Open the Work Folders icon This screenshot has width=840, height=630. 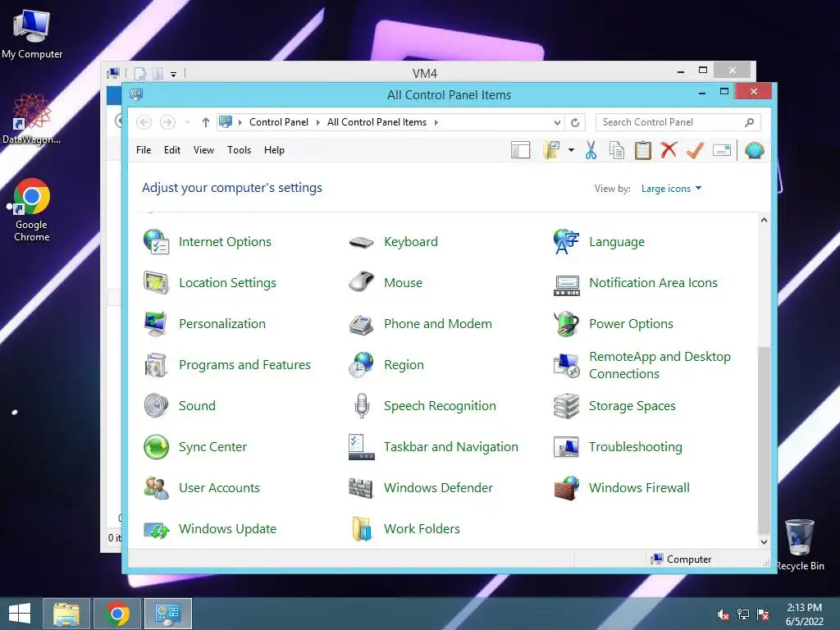(x=362, y=529)
